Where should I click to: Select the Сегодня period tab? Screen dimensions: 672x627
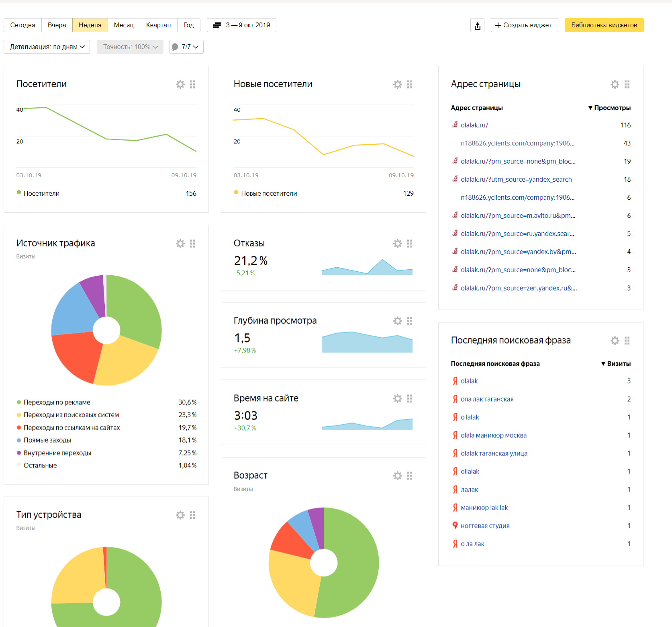[23, 25]
